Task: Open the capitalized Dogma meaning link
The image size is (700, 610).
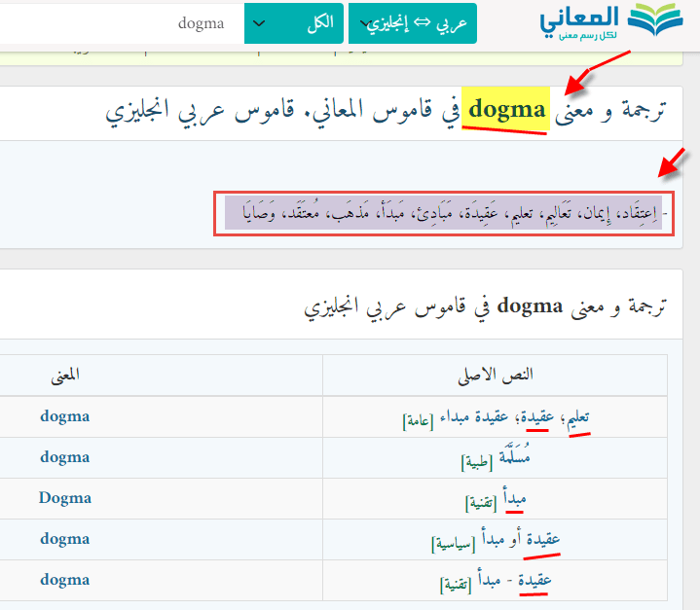Action: point(65,498)
